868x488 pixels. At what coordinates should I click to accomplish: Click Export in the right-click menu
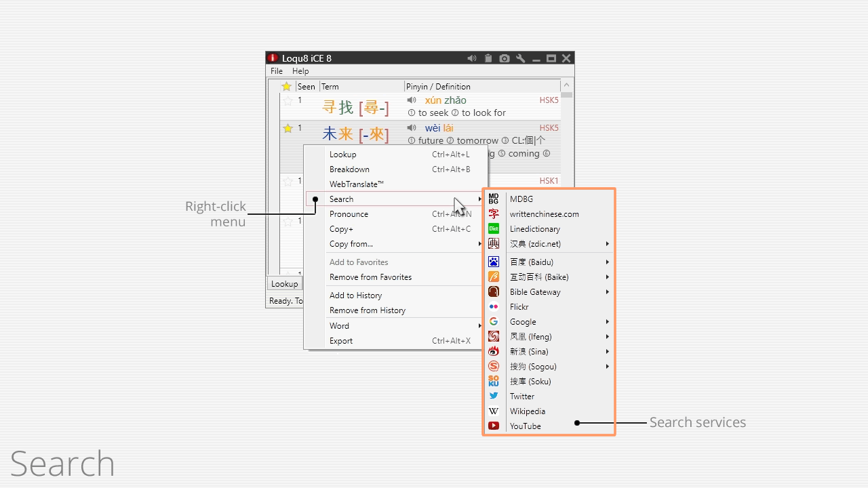point(341,341)
